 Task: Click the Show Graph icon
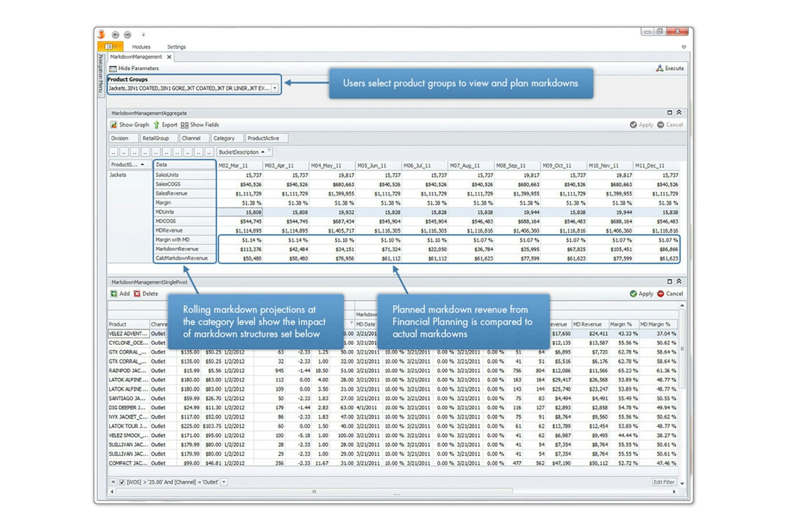pyautogui.click(x=114, y=125)
